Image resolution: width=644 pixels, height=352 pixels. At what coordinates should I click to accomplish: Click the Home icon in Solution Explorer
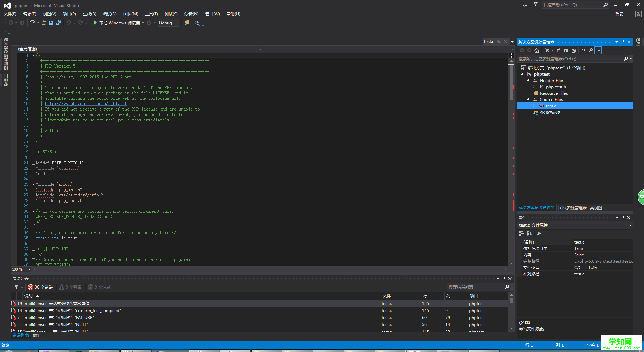537,50
